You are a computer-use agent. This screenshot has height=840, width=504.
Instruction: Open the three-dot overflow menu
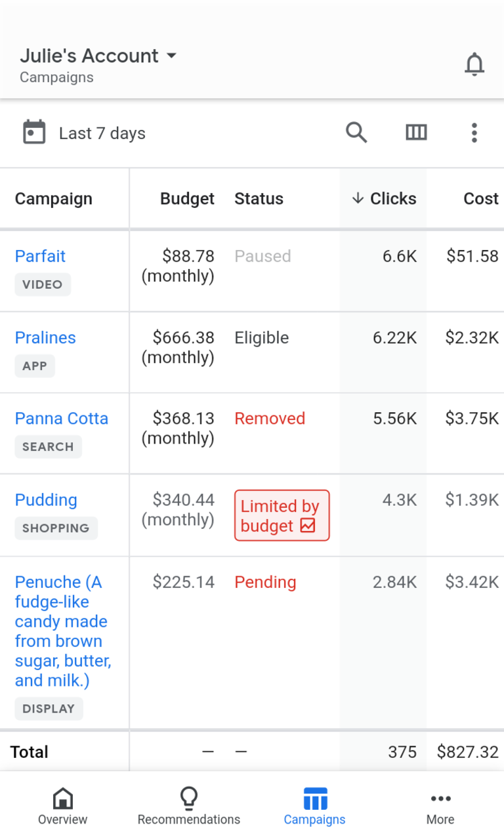[x=474, y=132]
